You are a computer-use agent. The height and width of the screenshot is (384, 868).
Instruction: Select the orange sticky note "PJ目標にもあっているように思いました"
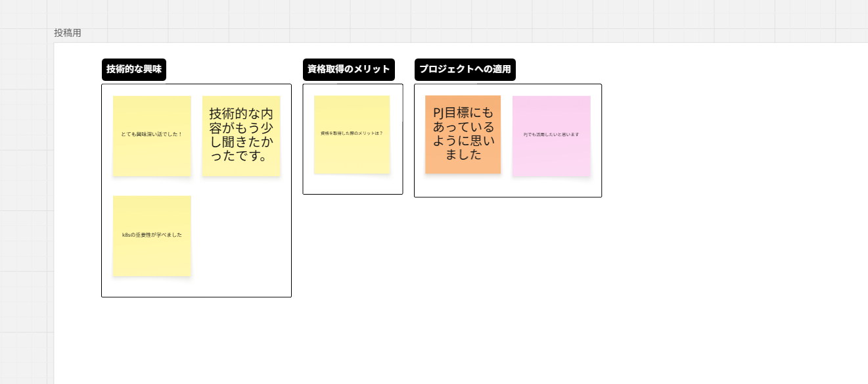click(463, 135)
